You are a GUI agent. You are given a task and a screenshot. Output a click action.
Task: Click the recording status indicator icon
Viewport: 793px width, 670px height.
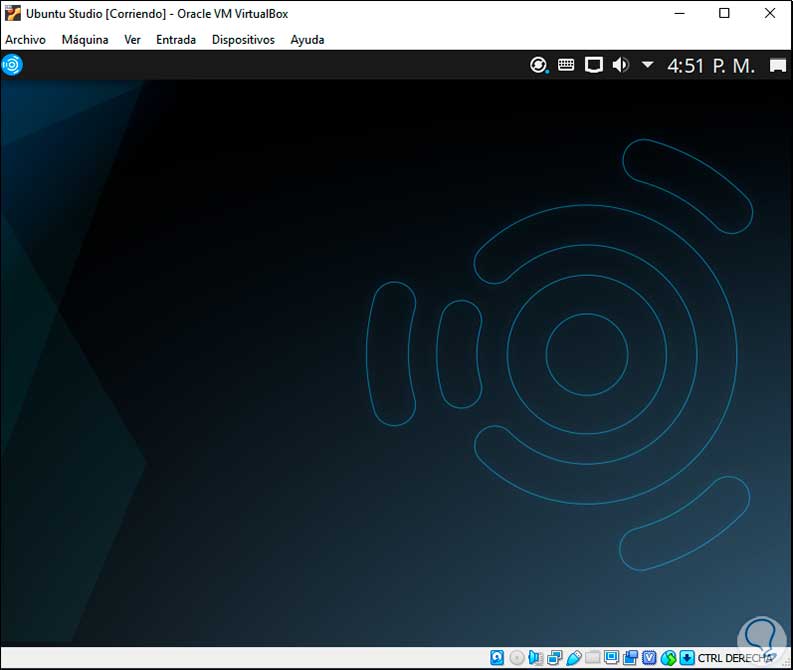coord(631,657)
